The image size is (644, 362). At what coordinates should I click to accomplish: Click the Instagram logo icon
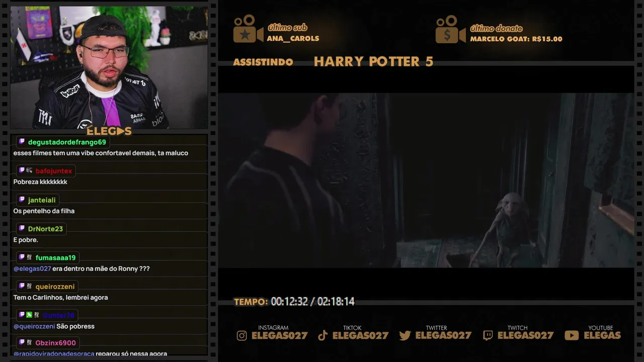(242, 335)
